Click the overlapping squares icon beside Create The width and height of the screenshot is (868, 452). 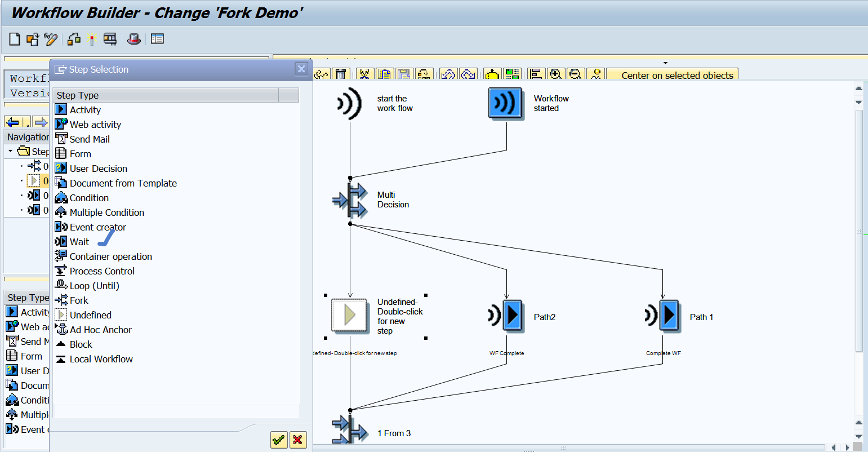[x=33, y=39]
